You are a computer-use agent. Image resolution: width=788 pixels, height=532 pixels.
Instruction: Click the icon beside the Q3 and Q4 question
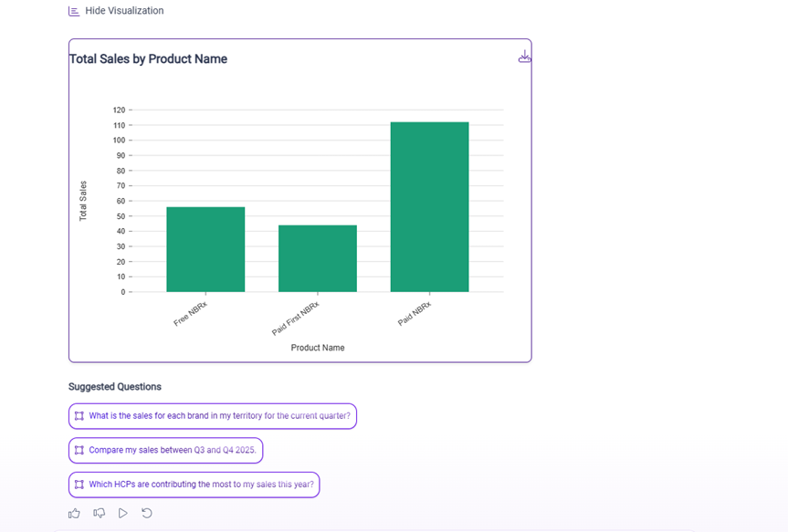tap(79, 450)
